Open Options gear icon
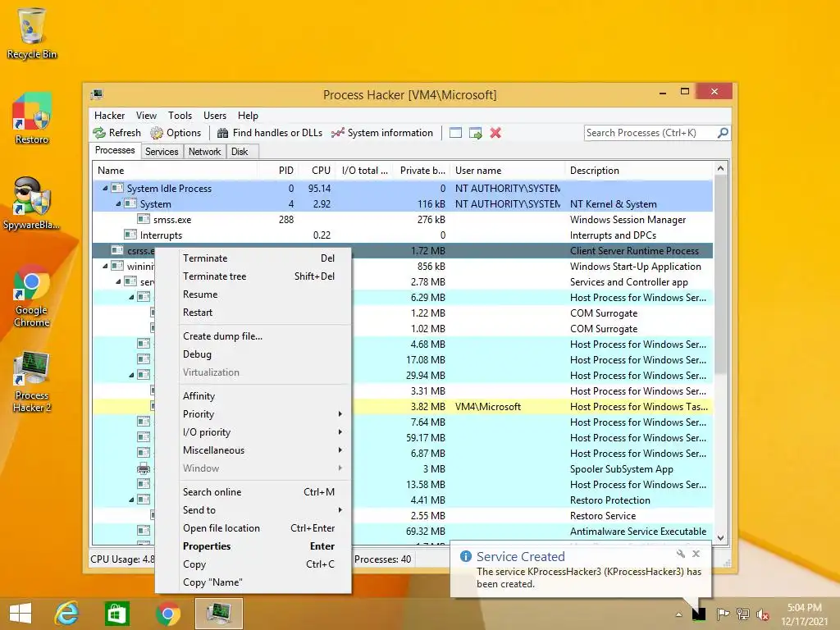The height and width of the screenshot is (630, 840). pyautogui.click(x=157, y=133)
